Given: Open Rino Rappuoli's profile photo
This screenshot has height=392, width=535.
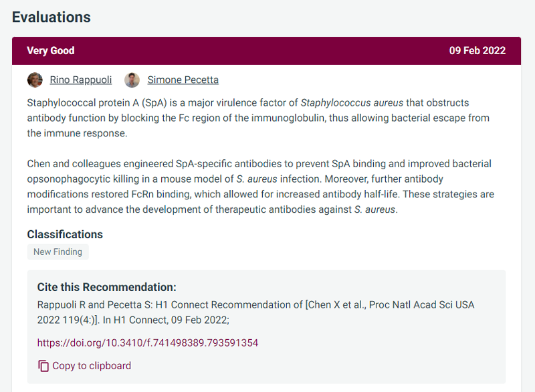Looking at the screenshot, I should click(x=35, y=80).
